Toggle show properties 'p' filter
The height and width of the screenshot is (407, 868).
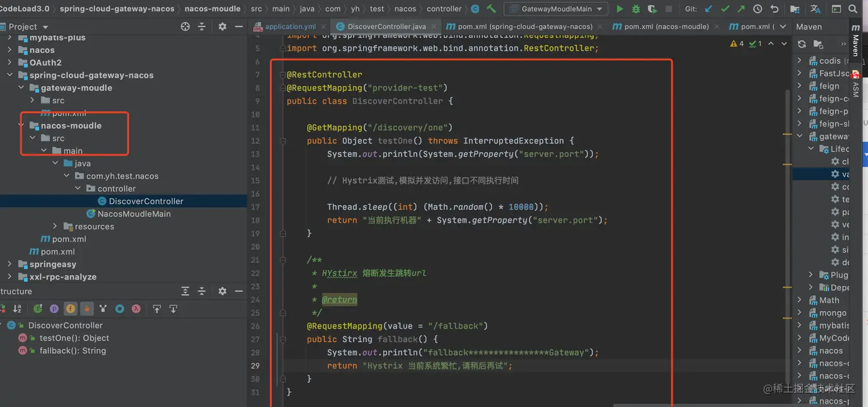point(54,309)
